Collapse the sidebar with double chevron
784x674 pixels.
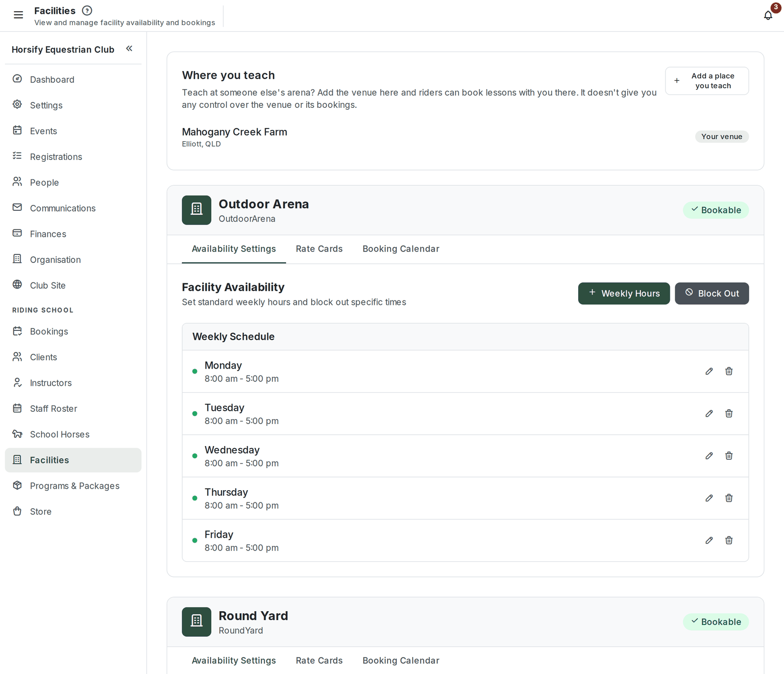tap(129, 49)
